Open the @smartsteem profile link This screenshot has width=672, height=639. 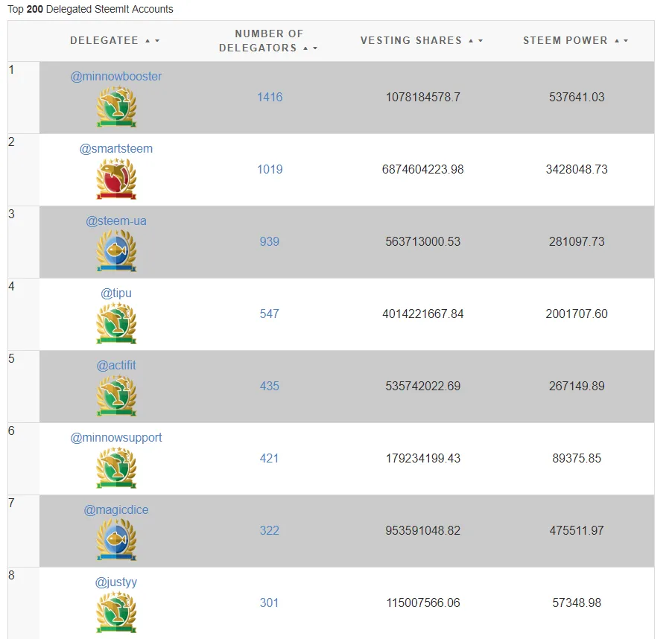(116, 149)
